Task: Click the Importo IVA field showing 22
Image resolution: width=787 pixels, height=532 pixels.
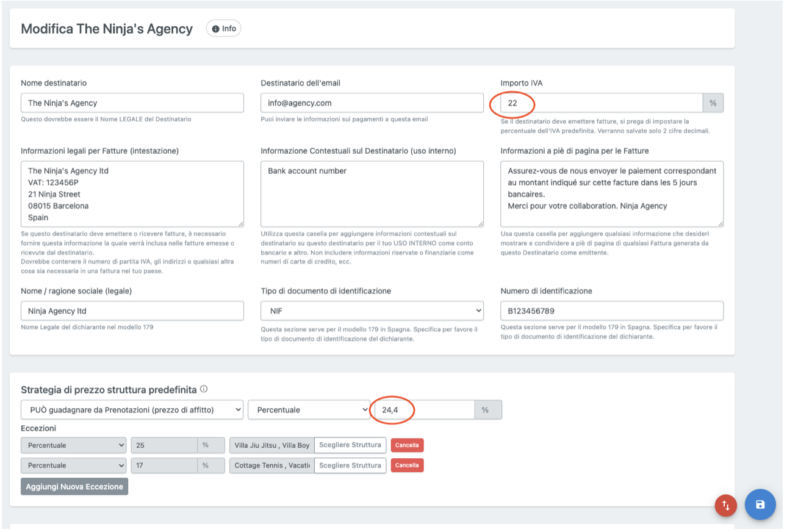Action: [601, 103]
